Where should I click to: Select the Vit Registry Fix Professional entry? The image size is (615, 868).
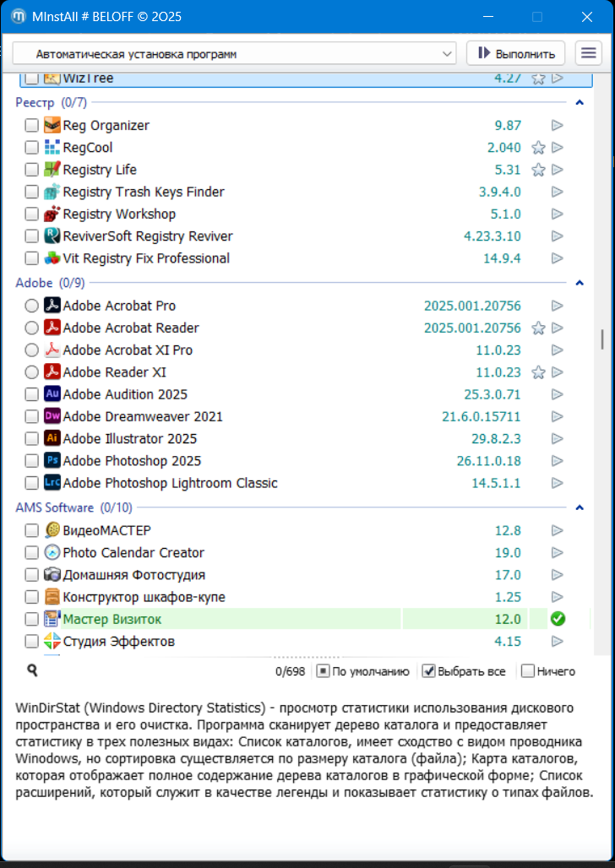[x=146, y=258]
